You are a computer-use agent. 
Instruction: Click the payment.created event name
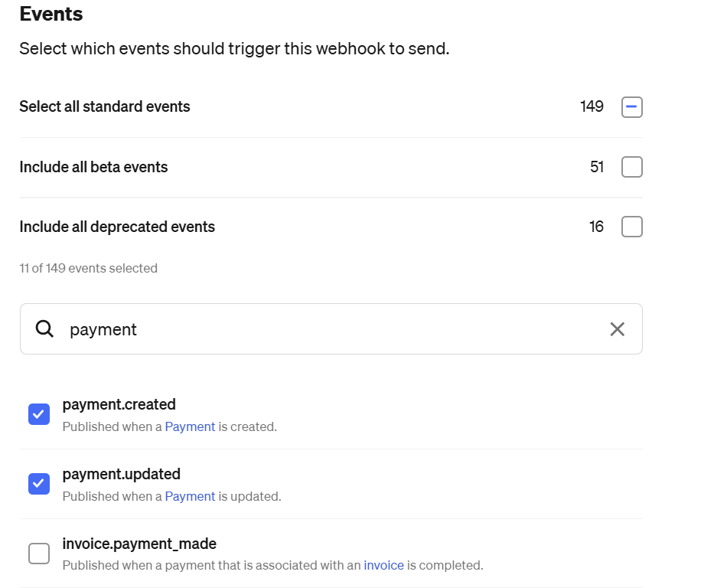[119, 404]
